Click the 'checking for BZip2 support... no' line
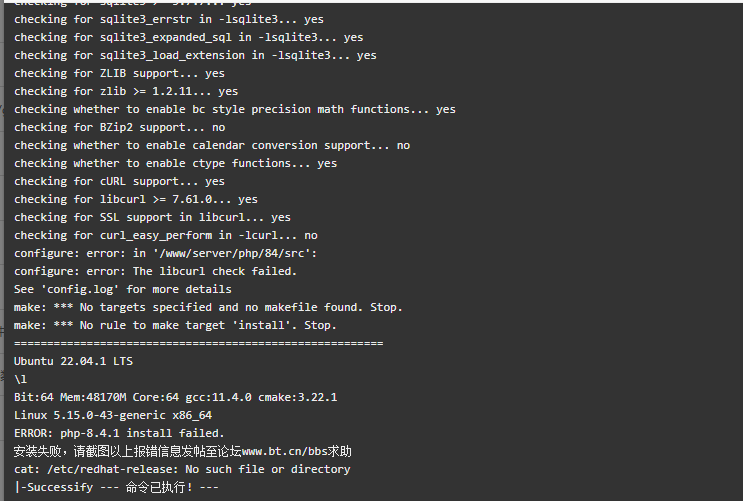Image resolution: width=743 pixels, height=501 pixels. pos(119,127)
